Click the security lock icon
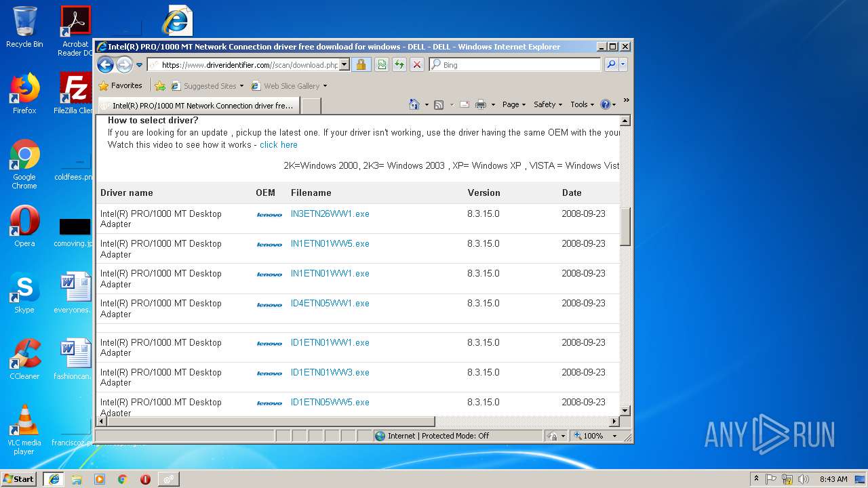 click(361, 65)
